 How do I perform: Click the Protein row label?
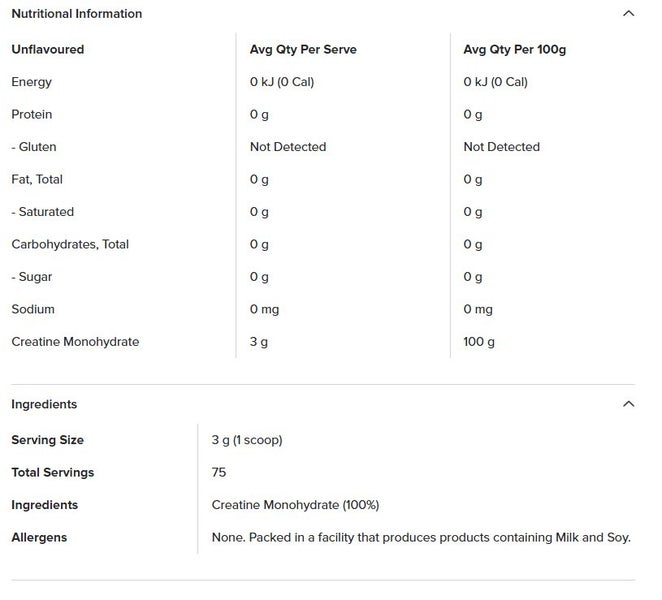click(32, 114)
